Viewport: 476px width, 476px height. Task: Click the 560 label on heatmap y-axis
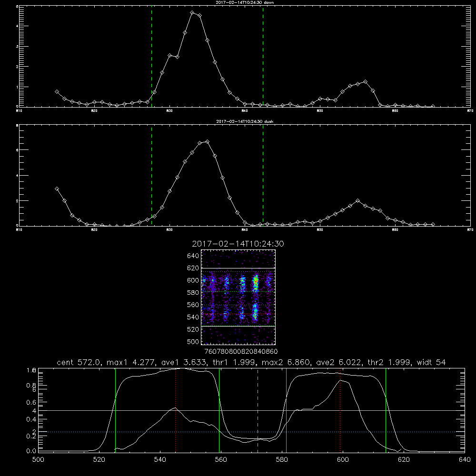click(193, 305)
